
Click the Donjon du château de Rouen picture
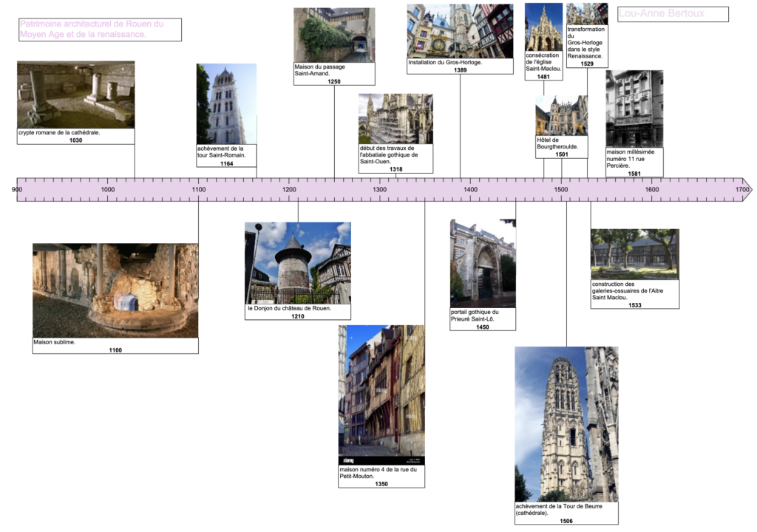298,263
